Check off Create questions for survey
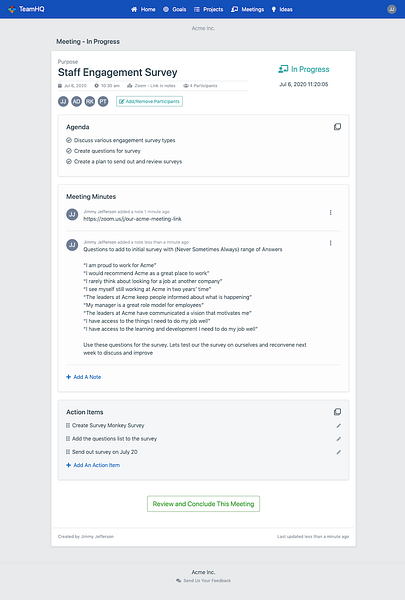This screenshot has height=600, width=405. pyautogui.click(x=69, y=151)
